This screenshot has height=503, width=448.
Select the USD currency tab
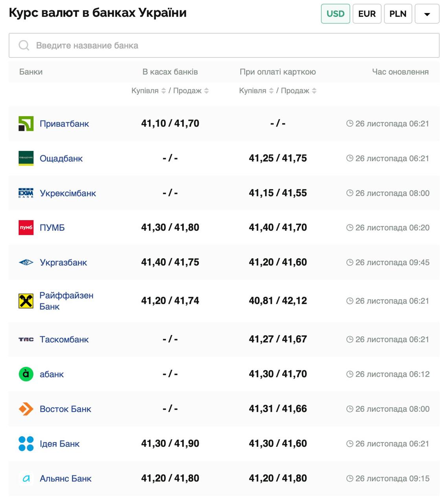coord(335,14)
